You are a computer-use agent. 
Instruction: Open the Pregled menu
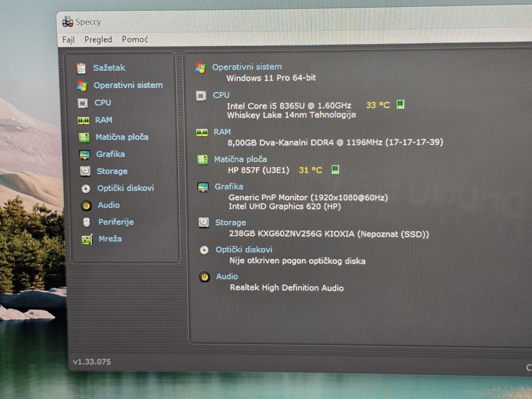point(98,39)
